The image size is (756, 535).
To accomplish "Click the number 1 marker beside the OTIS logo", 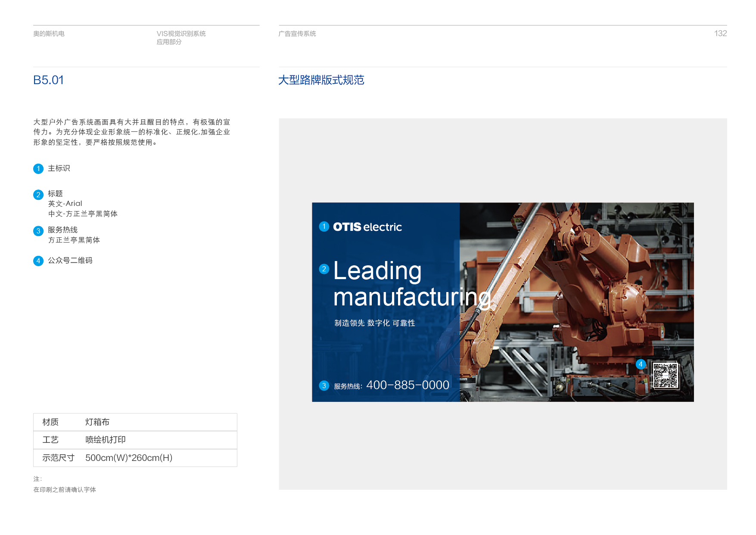I will 324,227.
